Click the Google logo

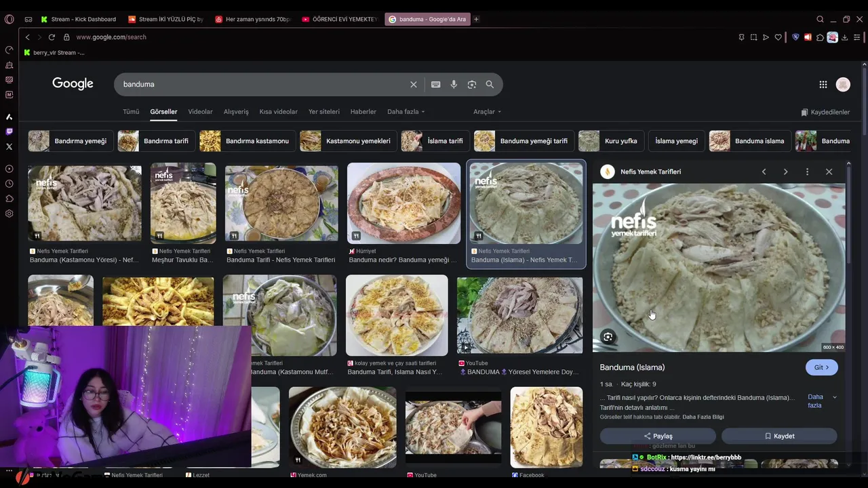point(73,83)
